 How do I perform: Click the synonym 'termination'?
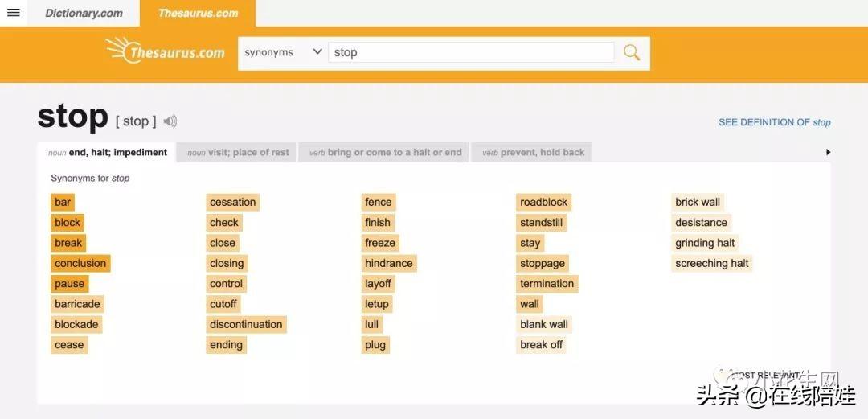tap(547, 283)
